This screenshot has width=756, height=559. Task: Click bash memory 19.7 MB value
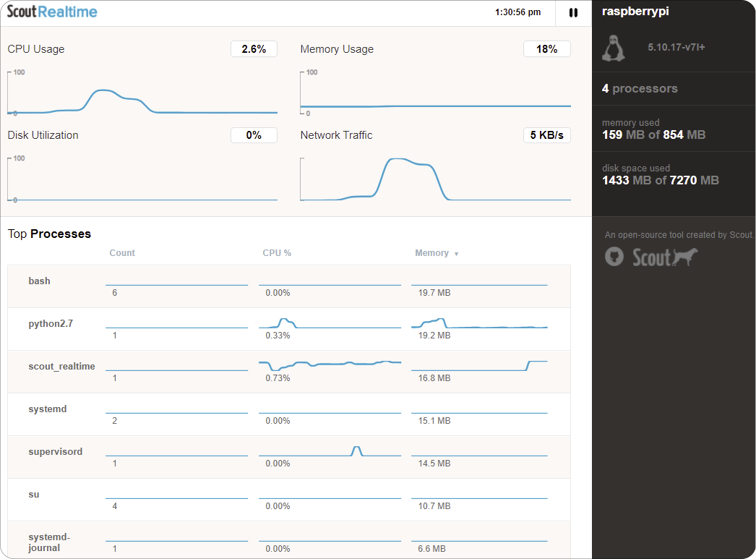tap(434, 293)
